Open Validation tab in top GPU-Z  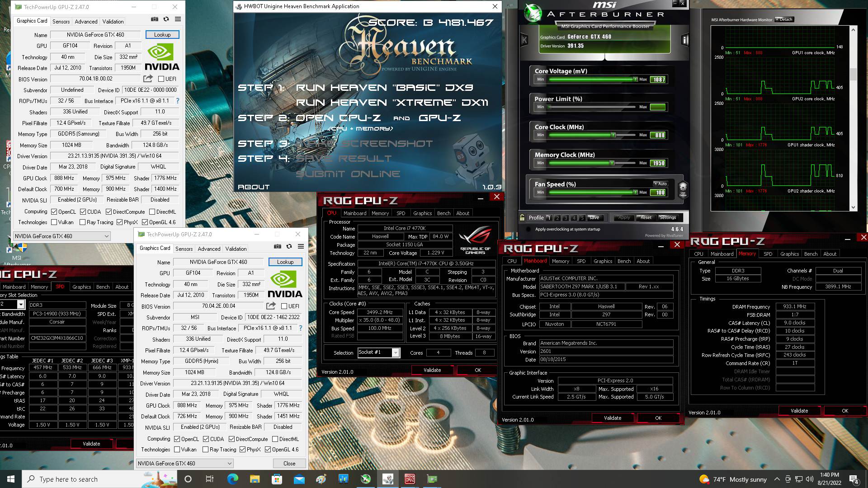click(x=113, y=21)
